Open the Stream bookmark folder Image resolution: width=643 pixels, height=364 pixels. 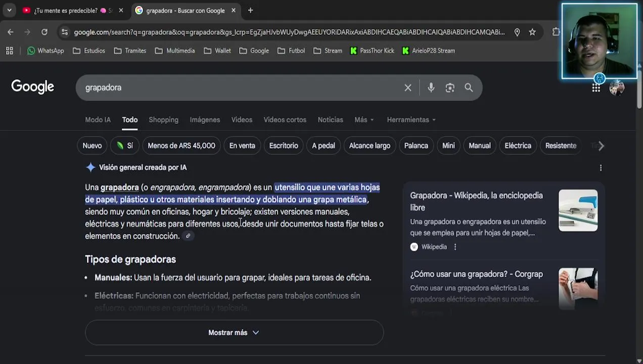[x=328, y=51]
